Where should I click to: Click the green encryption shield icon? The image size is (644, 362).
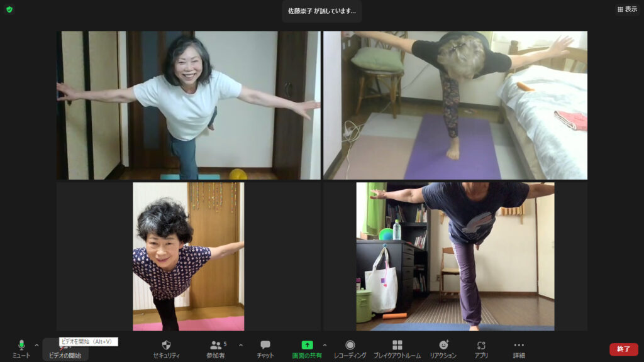click(9, 9)
